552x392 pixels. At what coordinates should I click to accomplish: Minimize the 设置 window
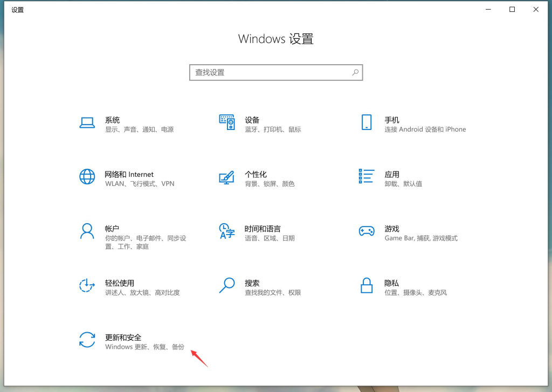click(x=488, y=10)
